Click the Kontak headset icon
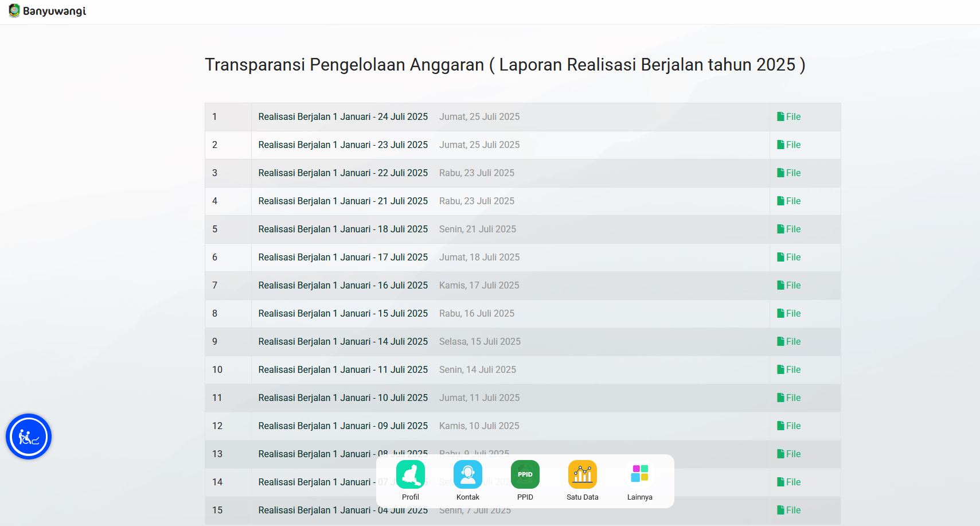Image resolution: width=980 pixels, height=526 pixels. (468, 474)
